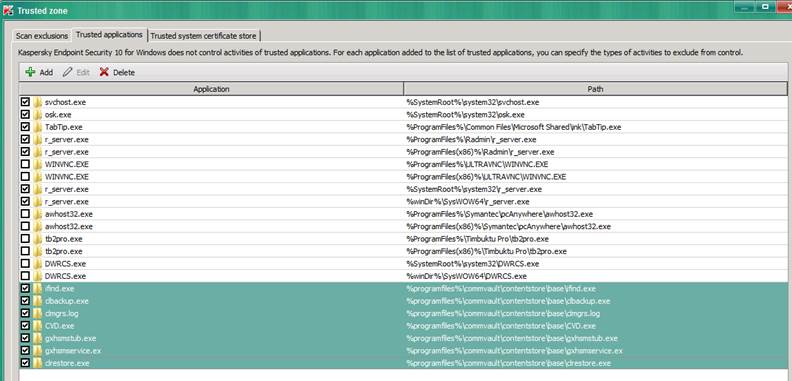Click the clmgrs.log file icon
The image size is (792, 381).
38,313
